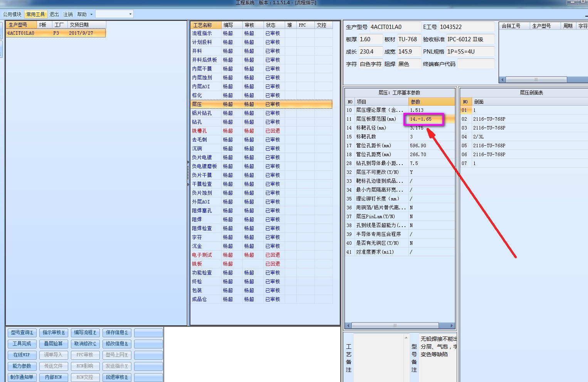Click the 型号查询X button
This screenshot has height=382, width=588.
point(22,333)
